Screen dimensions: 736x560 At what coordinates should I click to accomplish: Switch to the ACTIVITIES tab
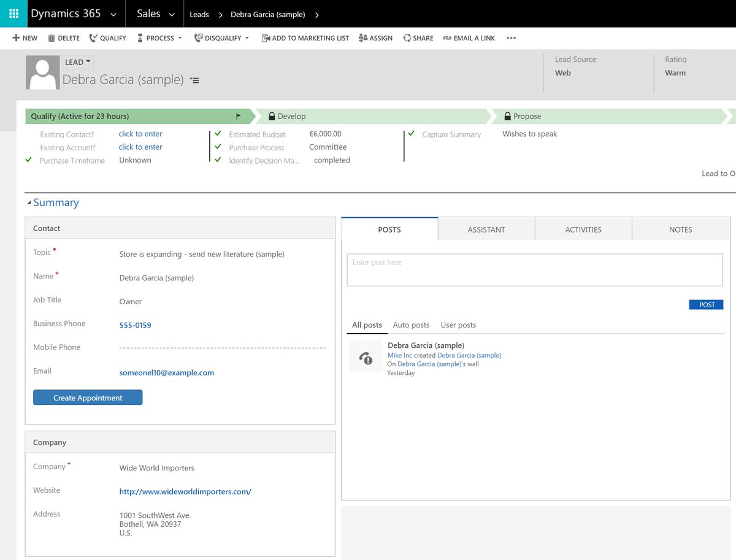(583, 229)
